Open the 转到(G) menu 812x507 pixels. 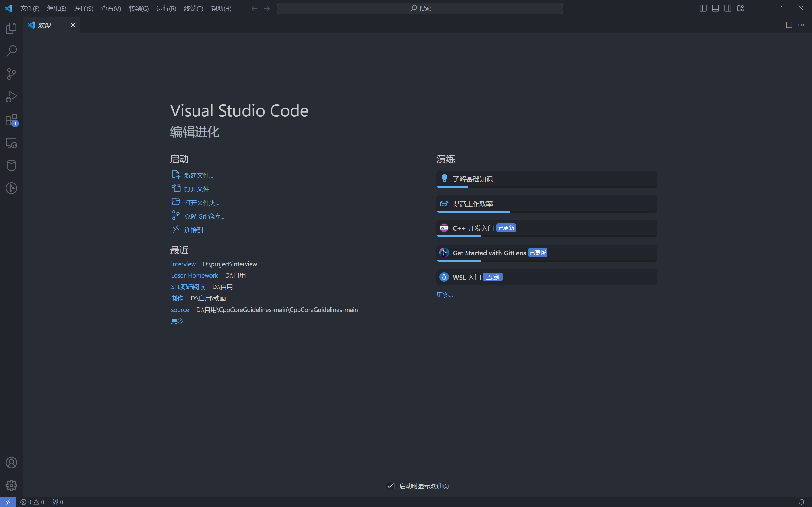coord(138,8)
